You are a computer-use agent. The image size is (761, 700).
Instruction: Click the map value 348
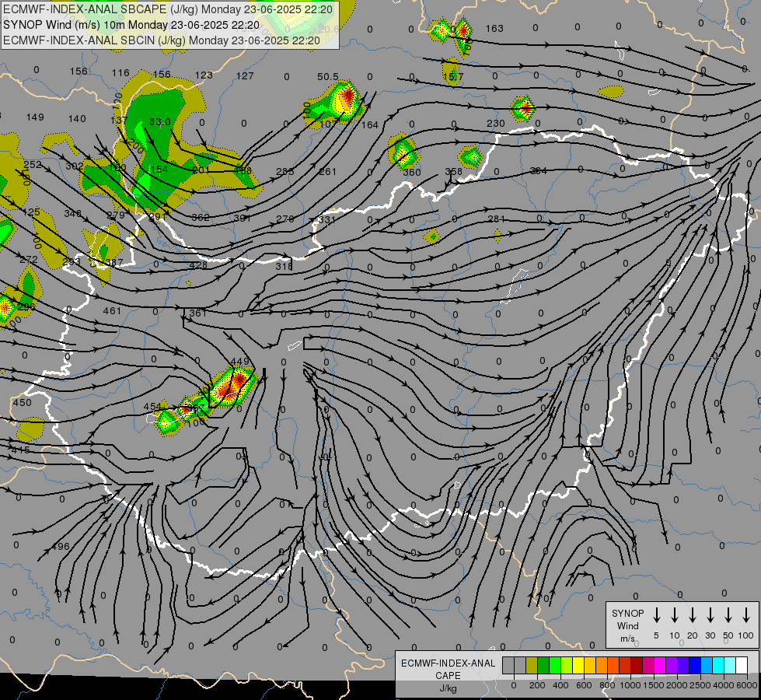(x=73, y=213)
